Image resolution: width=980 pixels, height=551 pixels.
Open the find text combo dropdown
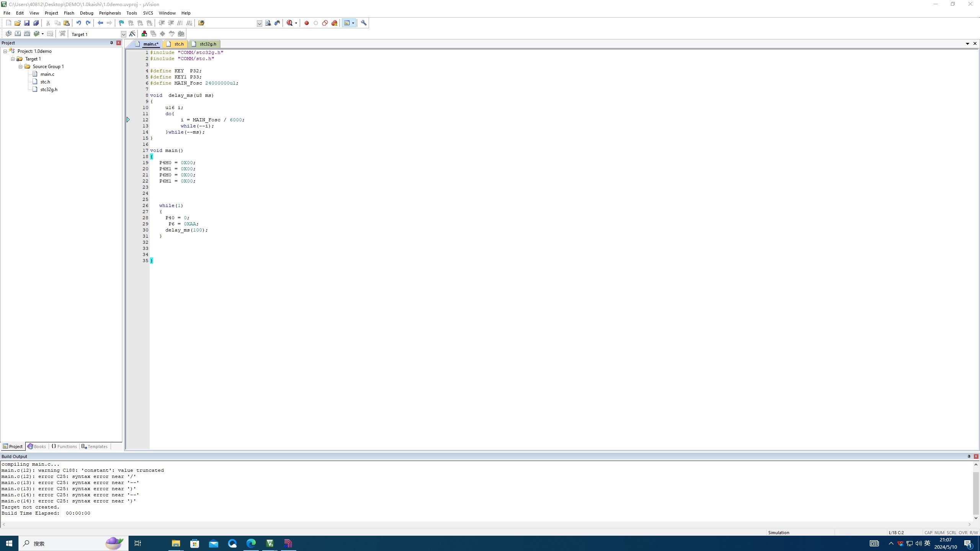point(260,23)
